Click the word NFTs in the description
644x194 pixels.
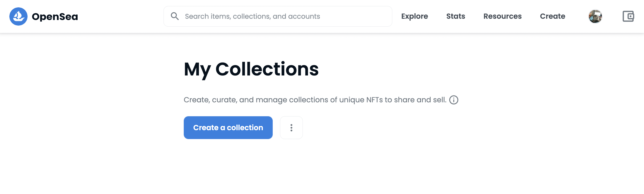[x=374, y=100]
